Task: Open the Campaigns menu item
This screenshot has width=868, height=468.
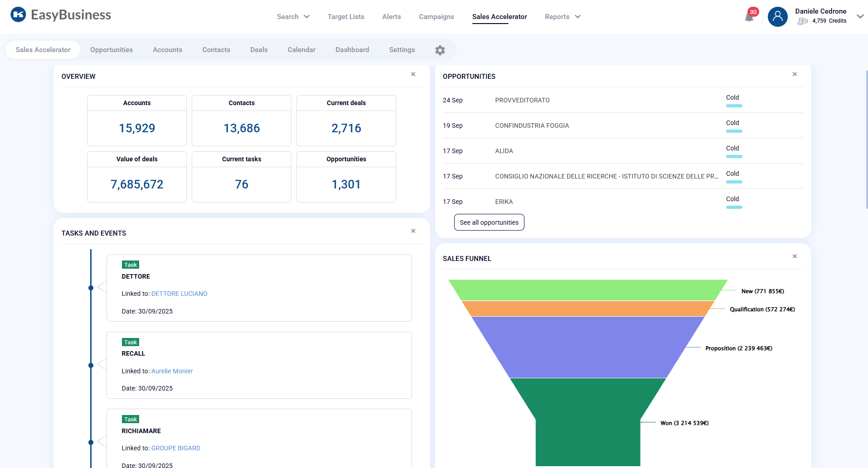Action: point(436,16)
